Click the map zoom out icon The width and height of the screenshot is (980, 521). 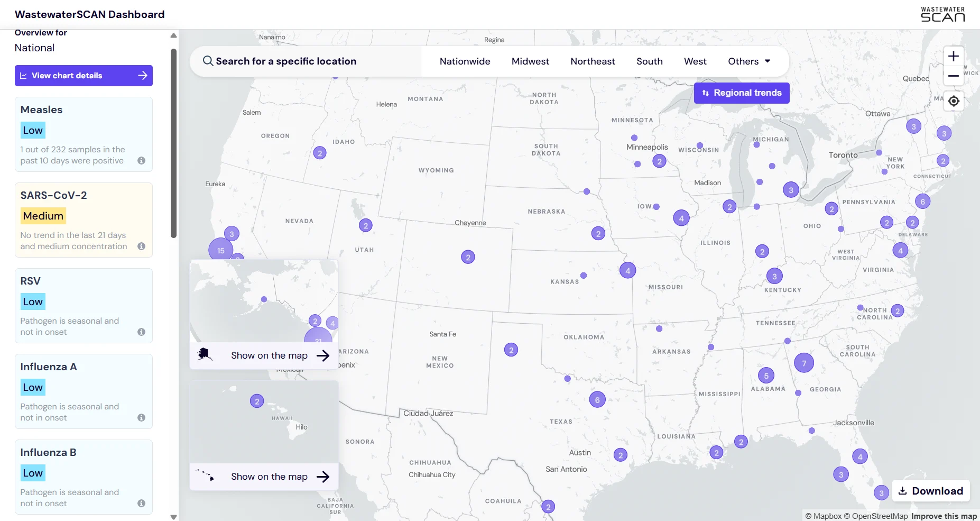[954, 76]
